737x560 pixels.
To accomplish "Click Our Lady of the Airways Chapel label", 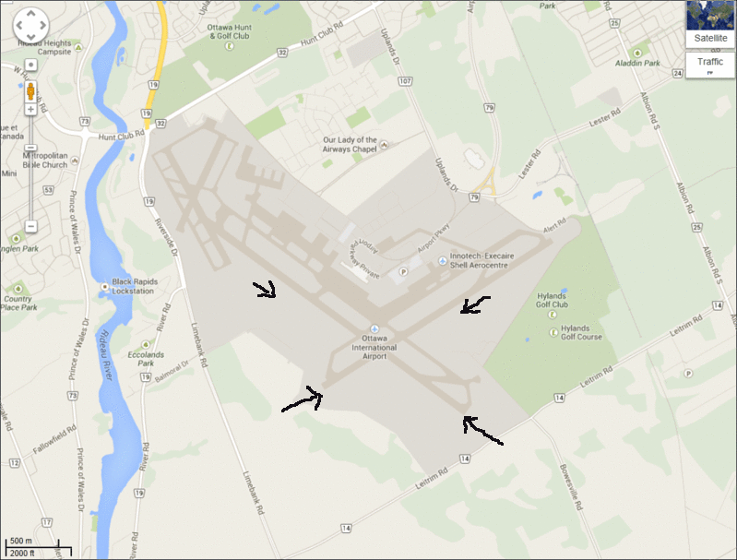I will pyautogui.click(x=350, y=144).
